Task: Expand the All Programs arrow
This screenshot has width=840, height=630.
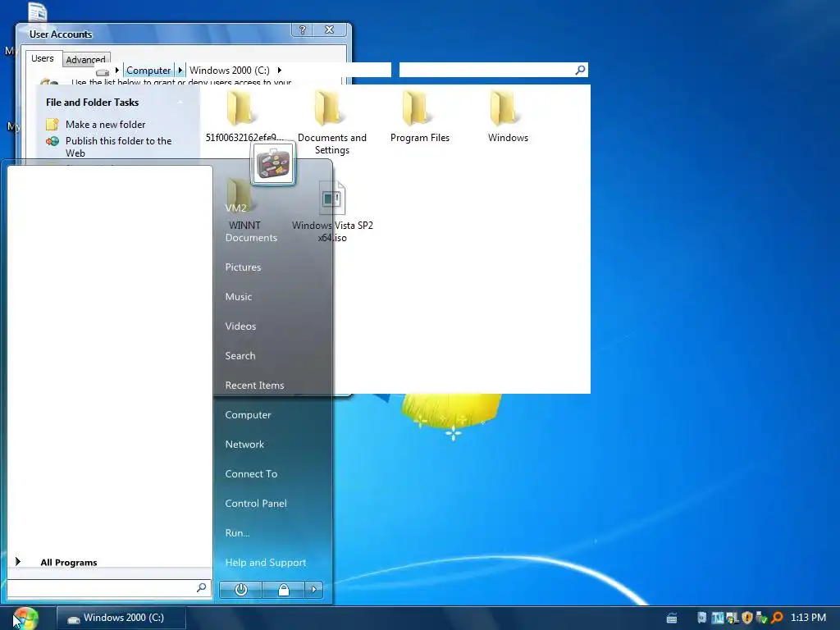Action: coord(18,561)
